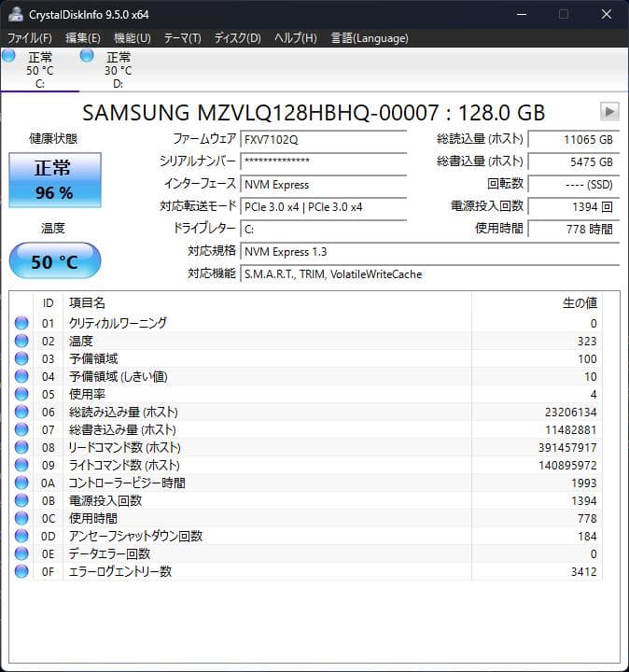Image resolution: width=629 pixels, height=672 pixels.
Task: Open the 編集(E) menu
Action: point(83,38)
